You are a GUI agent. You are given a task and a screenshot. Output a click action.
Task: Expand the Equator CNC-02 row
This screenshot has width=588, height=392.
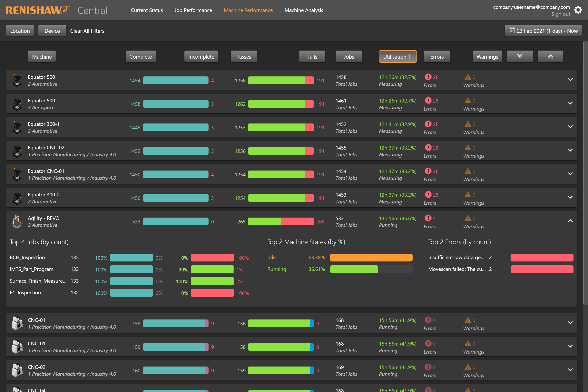(570, 150)
